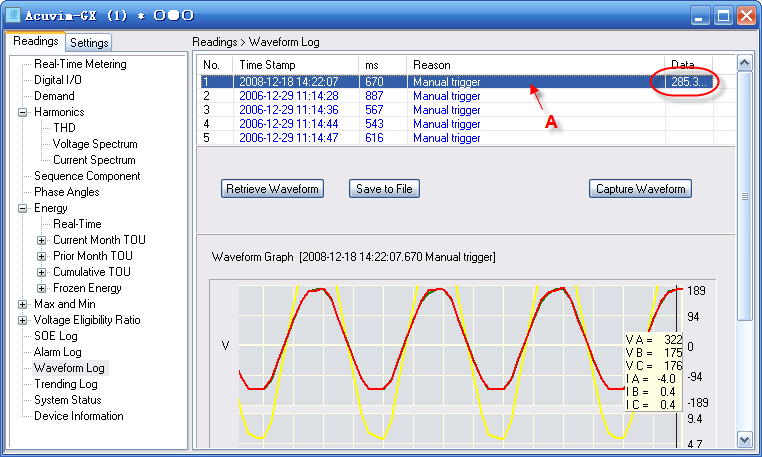The image size is (762, 457).
Task: Select Current Month TOU item
Action: click(x=99, y=240)
